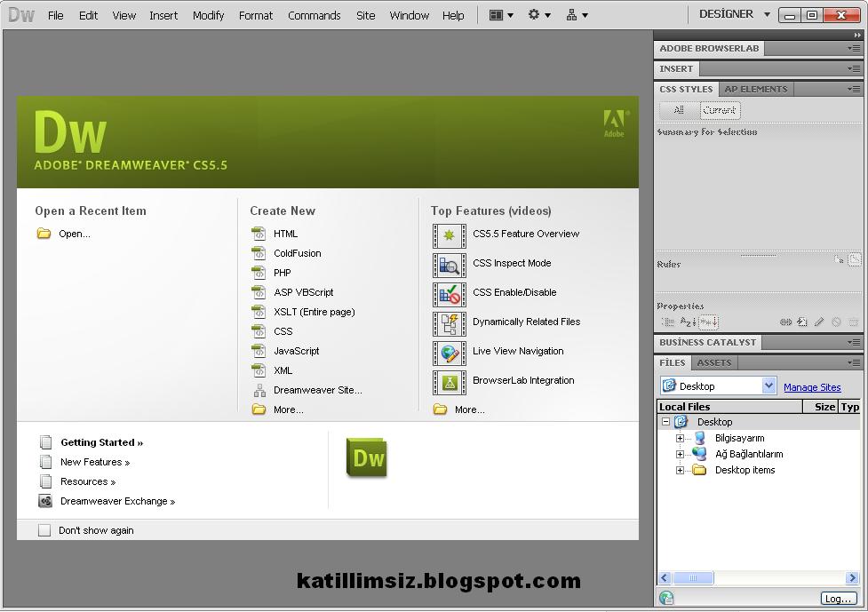Click Show category view icon in CSS Properties

(x=668, y=322)
